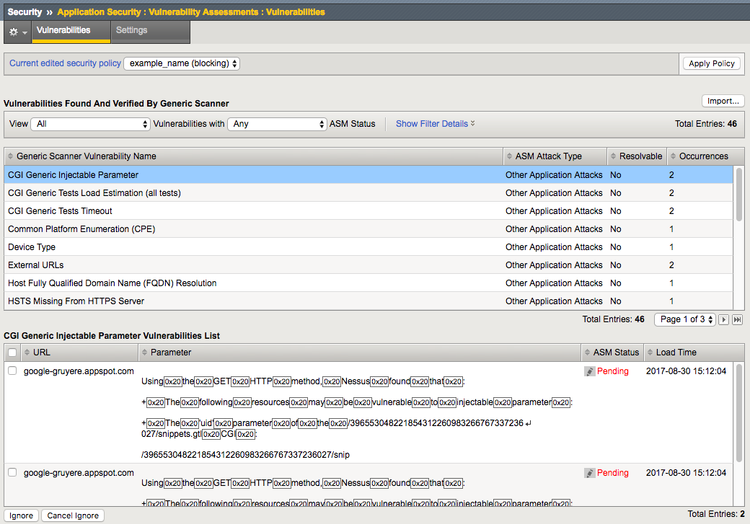Click pencil icon beside second Pending status
Image resolution: width=750 pixels, height=524 pixels.
click(x=590, y=473)
